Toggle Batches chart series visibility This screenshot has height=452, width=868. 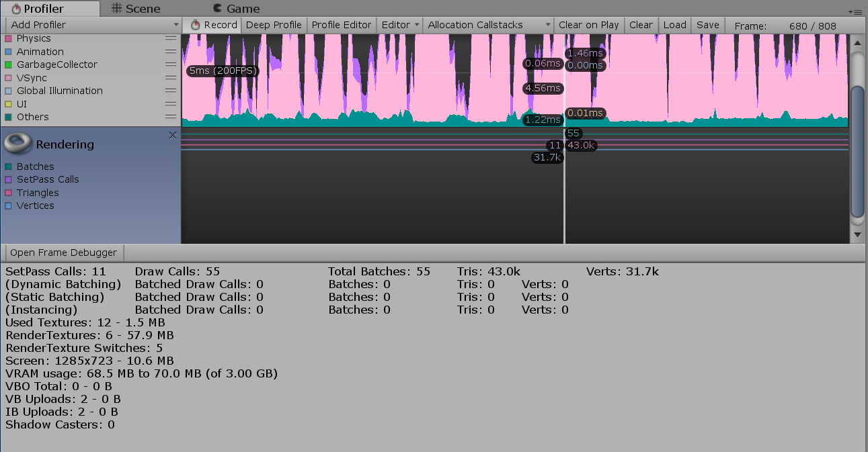click(8, 167)
